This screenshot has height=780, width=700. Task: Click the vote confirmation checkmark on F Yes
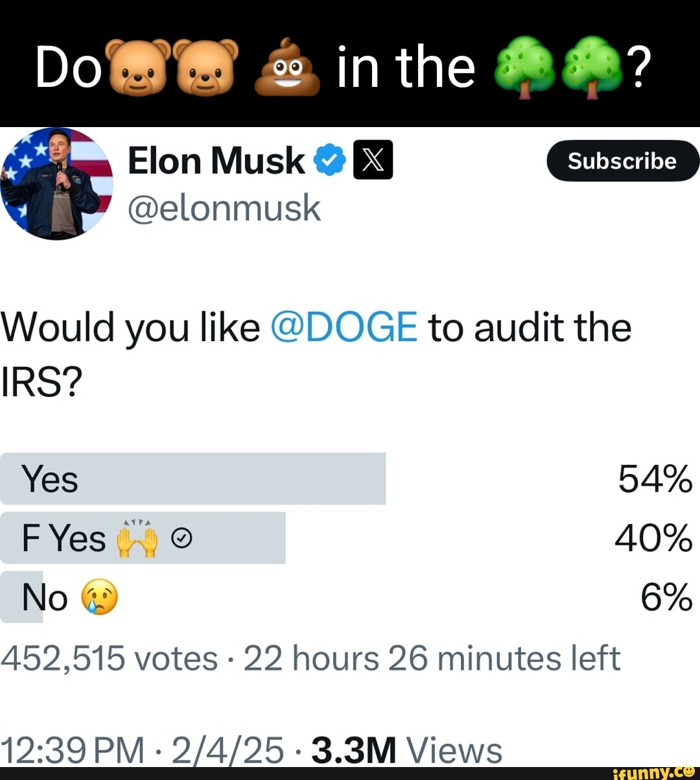point(182,537)
